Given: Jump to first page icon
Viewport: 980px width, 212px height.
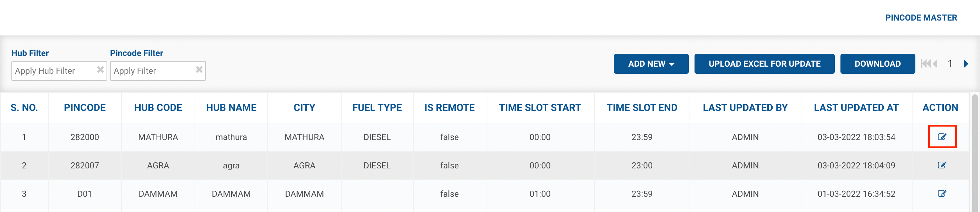Looking at the screenshot, I should [925, 64].
